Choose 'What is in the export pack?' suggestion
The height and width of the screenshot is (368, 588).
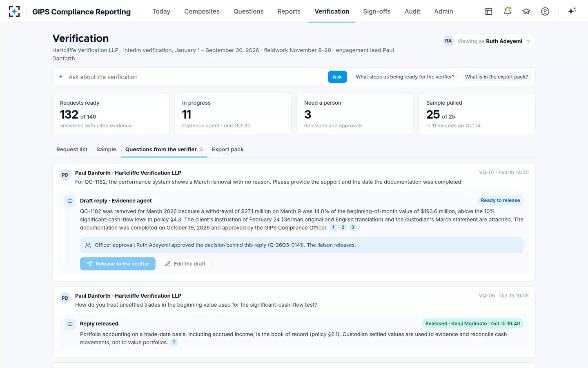coord(497,77)
